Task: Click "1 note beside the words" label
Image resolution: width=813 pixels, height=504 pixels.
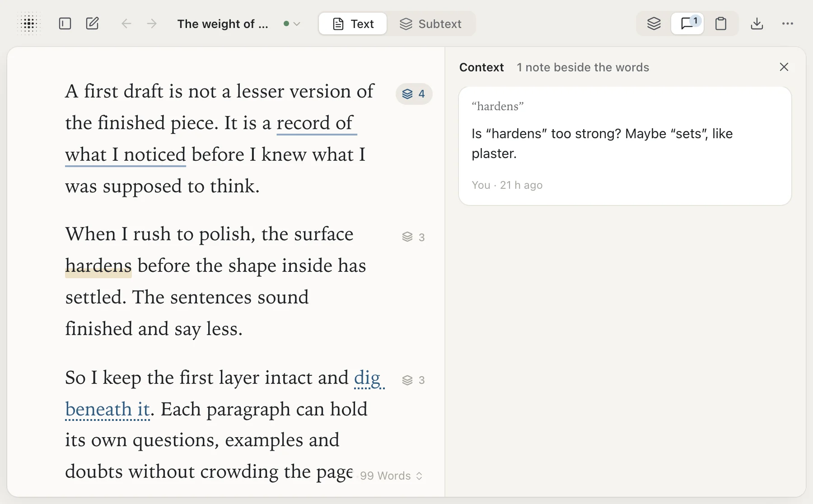Action: coord(583,67)
